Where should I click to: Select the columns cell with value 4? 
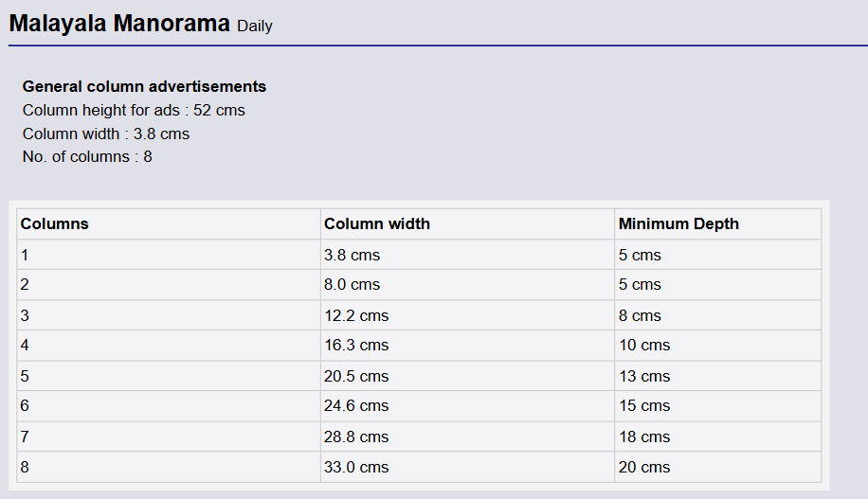click(x=169, y=346)
